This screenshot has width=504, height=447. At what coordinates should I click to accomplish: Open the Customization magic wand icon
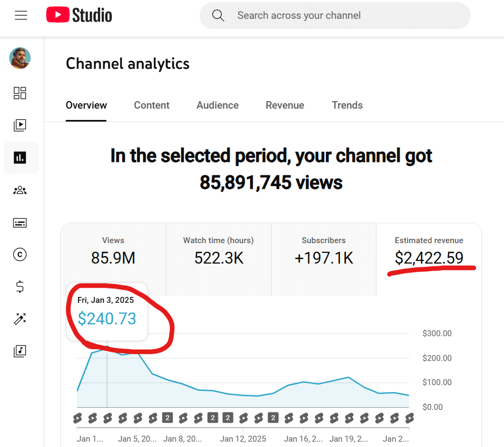(x=20, y=319)
